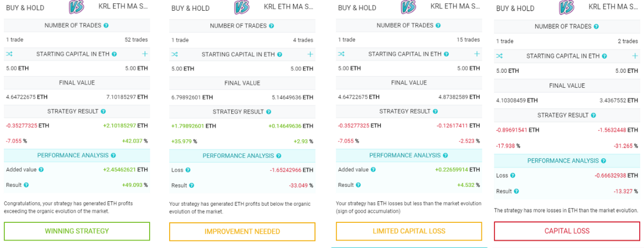Click the VS badge in the fourth panel
This screenshot has height=248, width=644.
tap(567, 7)
